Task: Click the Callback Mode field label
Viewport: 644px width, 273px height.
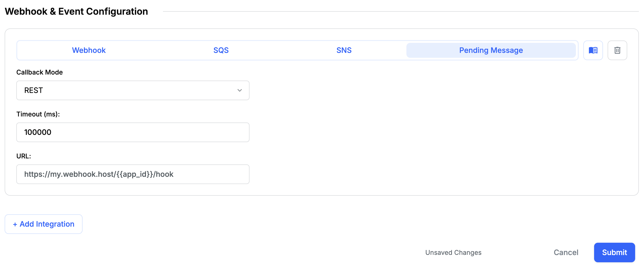Action: pyautogui.click(x=39, y=72)
